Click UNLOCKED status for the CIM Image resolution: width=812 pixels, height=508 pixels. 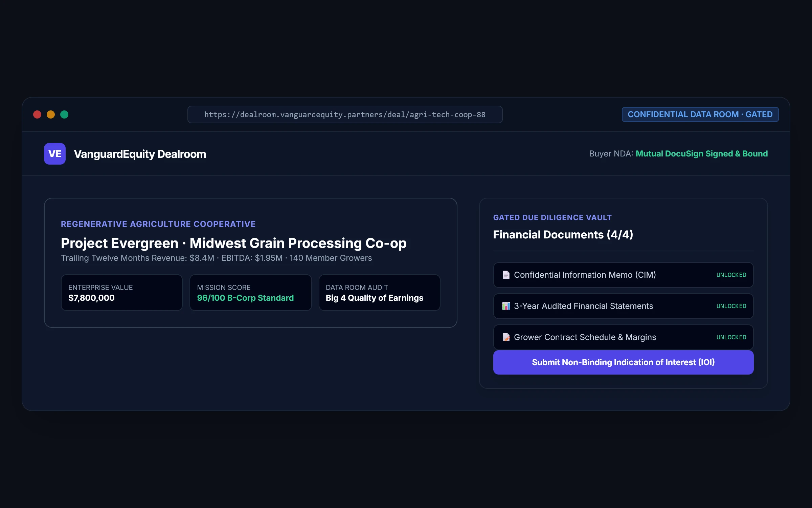click(x=731, y=275)
